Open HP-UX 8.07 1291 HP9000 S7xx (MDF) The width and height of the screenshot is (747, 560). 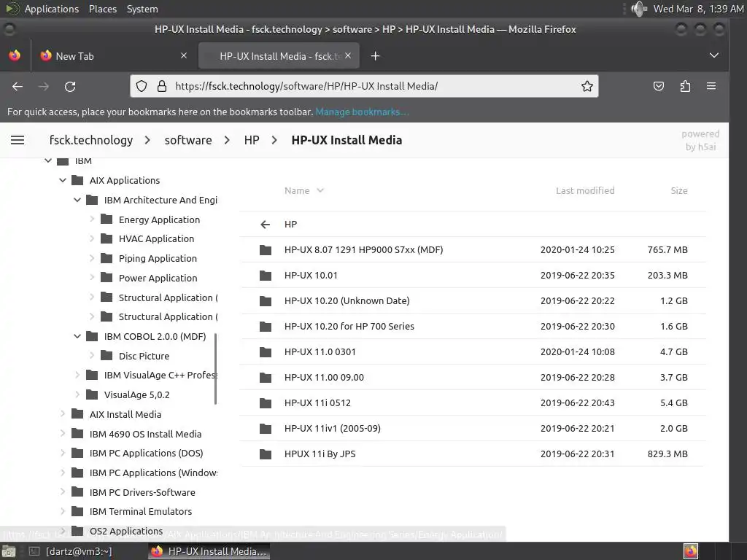point(363,249)
